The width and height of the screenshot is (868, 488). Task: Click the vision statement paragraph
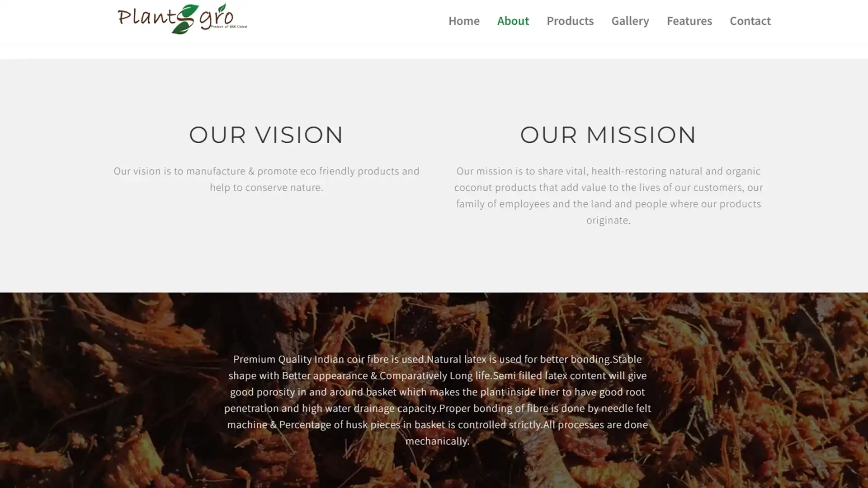(266, 179)
